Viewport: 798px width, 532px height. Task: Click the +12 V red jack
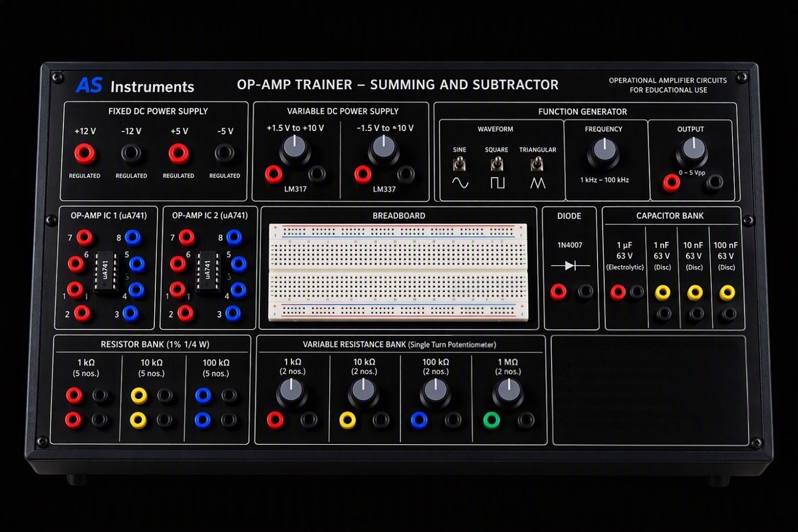click(x=84, y=154)
